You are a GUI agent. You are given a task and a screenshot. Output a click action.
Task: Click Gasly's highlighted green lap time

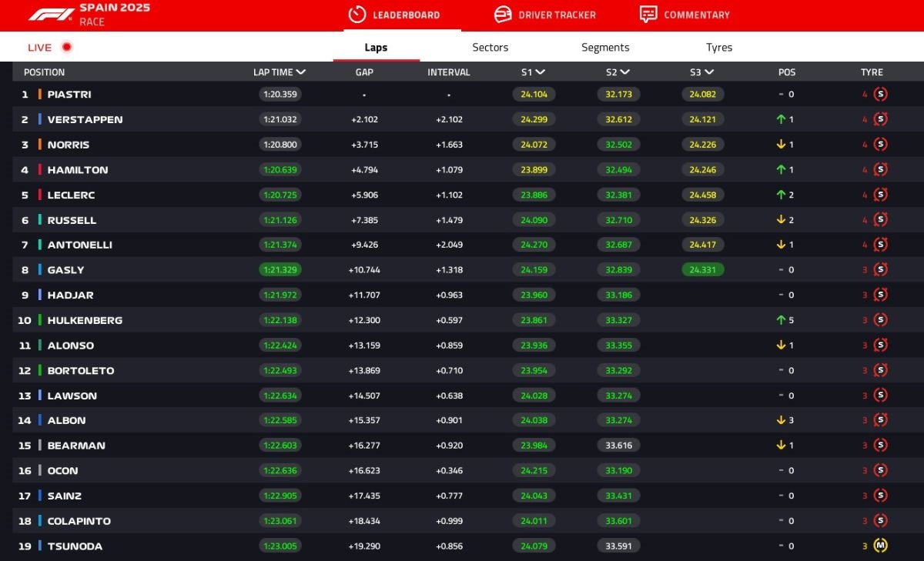[280, 270]
